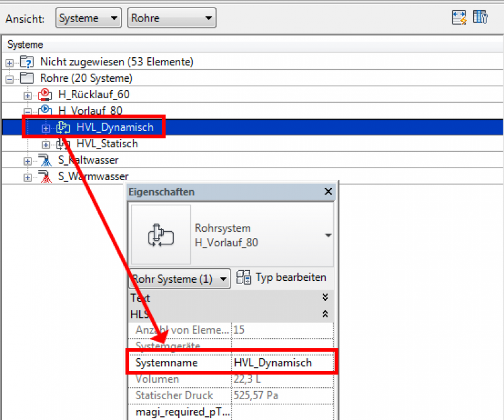This screenshot has width=504, height=420.
Task: Open the Systeme view dropdown
Action: click(88, 18)
